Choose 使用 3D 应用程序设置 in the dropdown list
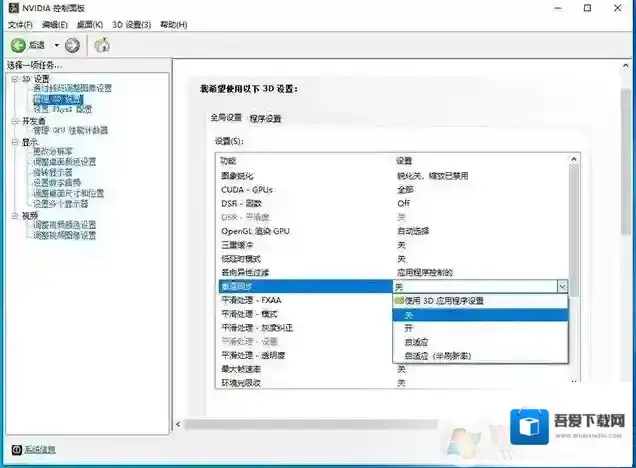 (480, 301)
